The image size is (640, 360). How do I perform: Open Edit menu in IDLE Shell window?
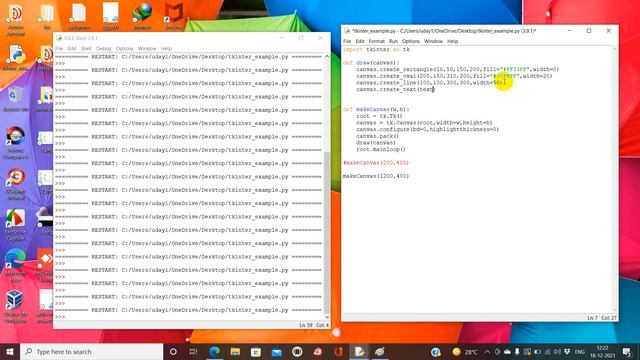point(72,49)
